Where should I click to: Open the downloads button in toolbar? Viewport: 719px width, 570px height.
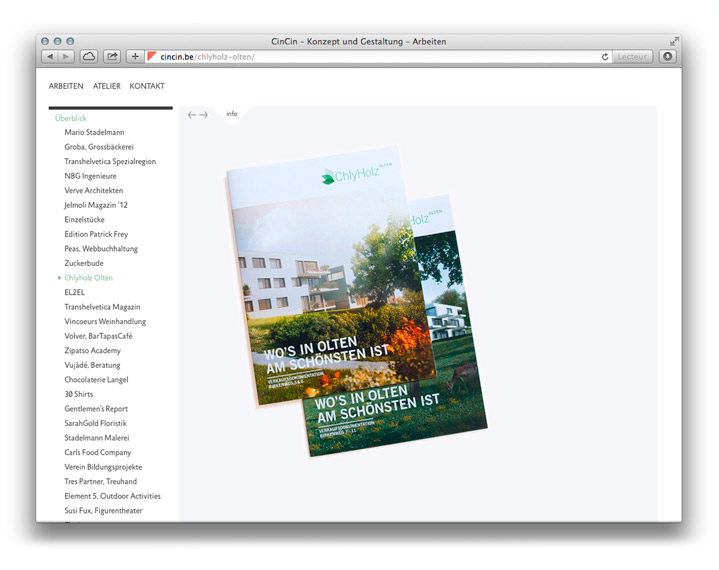pos(668,57)
